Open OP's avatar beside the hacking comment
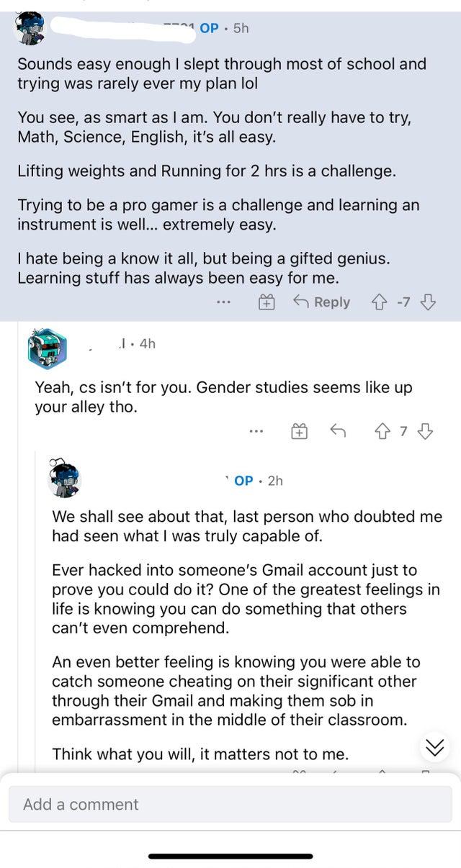This screenshot has height=868, width=461. [63, 479]
